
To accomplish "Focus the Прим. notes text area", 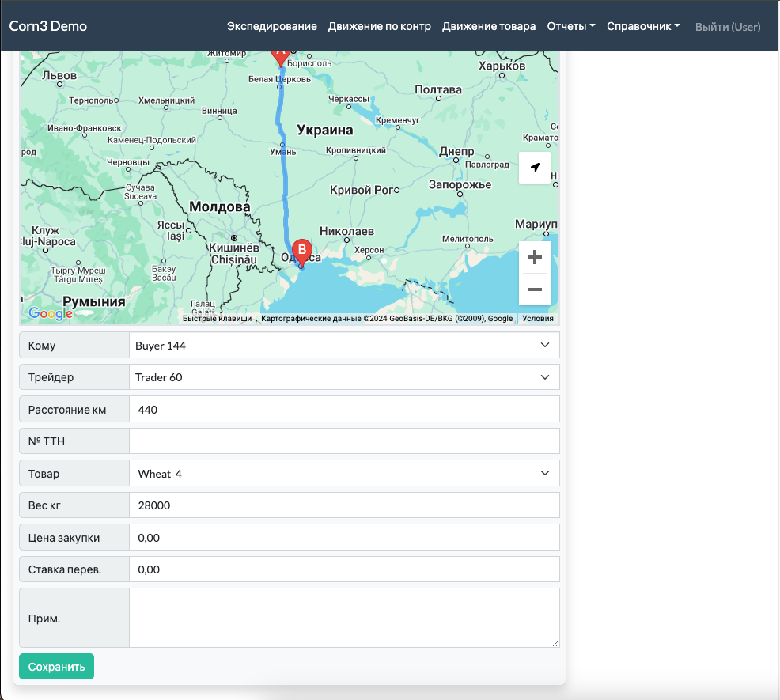I will (x=343, y=618).
